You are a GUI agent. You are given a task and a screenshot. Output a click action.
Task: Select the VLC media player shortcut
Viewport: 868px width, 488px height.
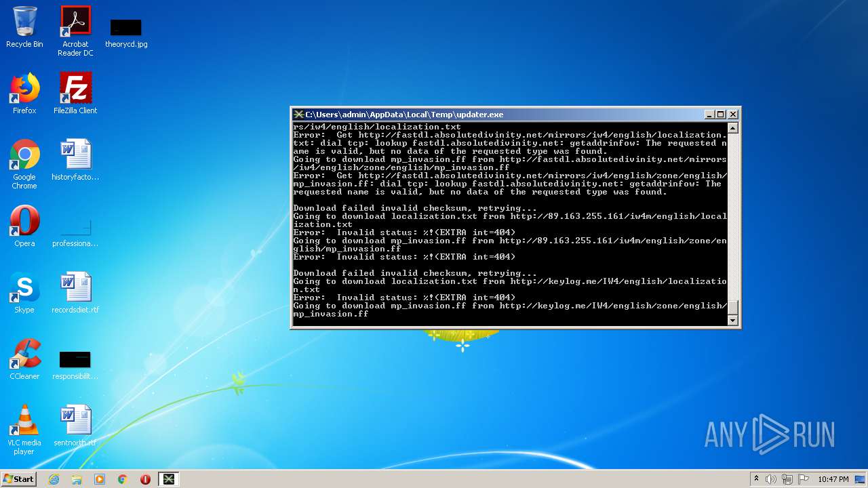pos(24,430)
